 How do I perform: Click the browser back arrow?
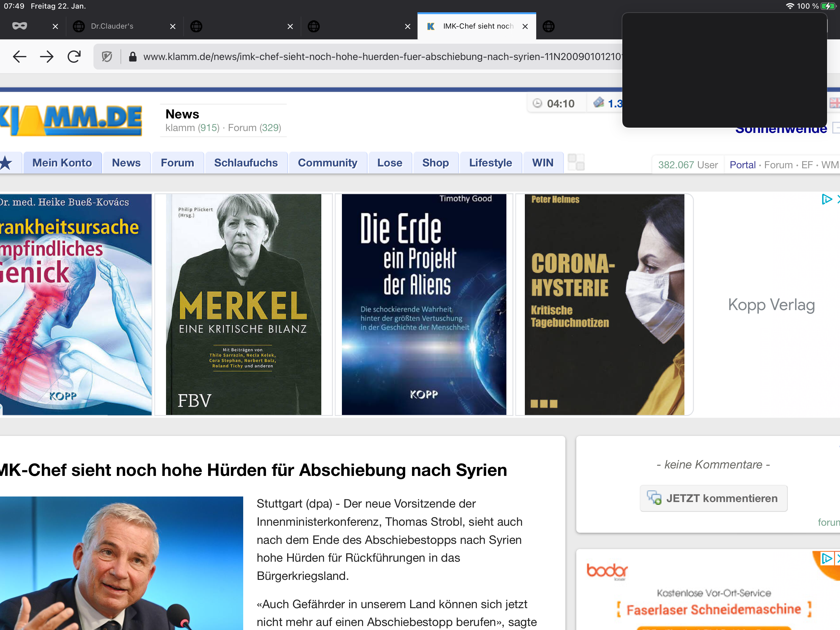pos(19,57)
